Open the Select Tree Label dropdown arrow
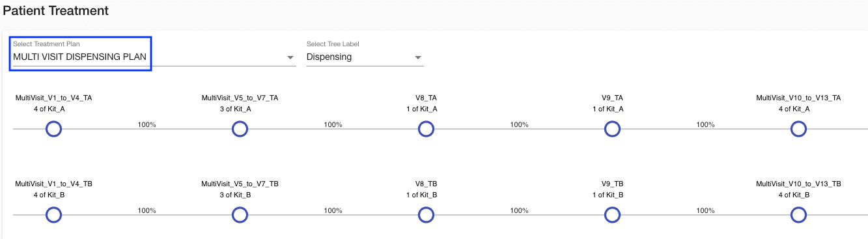868x239 pixels. (418, 58)
